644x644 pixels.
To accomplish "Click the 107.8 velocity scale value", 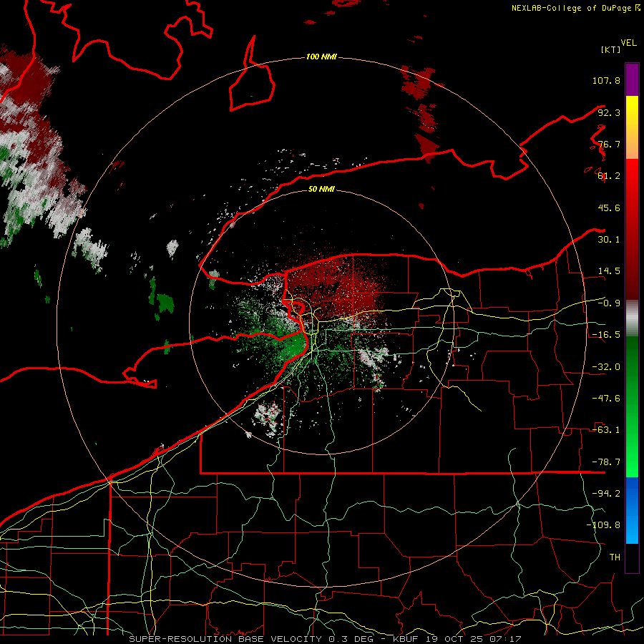I will [606, 80].
